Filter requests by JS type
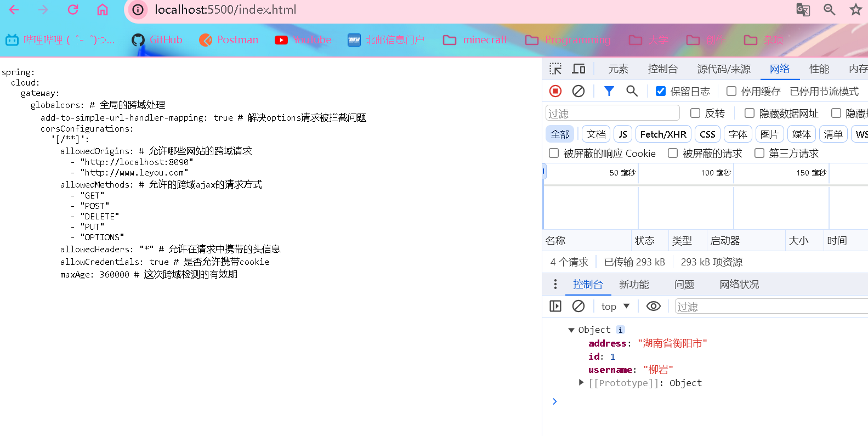Image resolution: width=868 pixels, height=436 pixels. point(623,134)
